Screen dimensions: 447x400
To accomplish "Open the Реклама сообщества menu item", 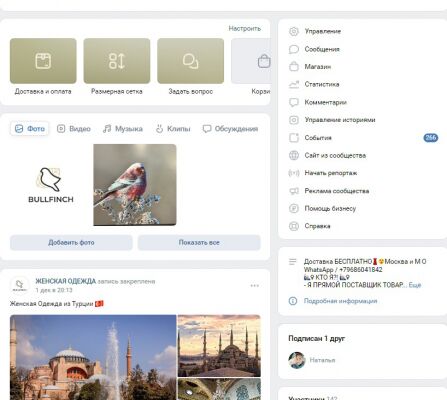I will pyautogui.click(x=363, y=191).
